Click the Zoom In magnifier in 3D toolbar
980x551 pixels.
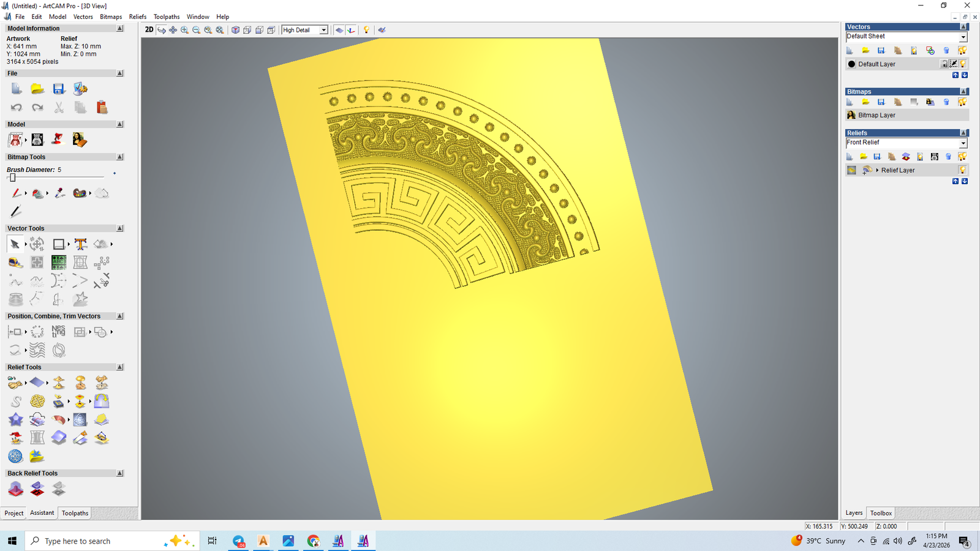click(184, 30)
